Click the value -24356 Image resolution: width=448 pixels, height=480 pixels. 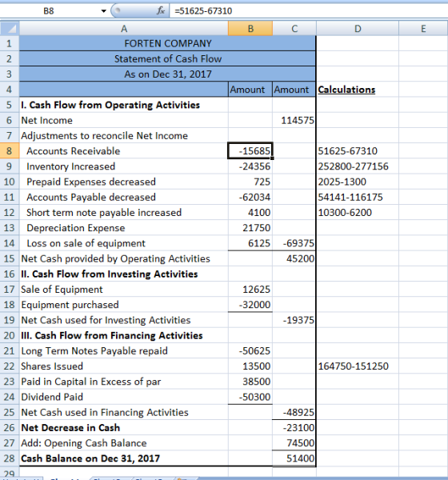(x=254, y=166)
